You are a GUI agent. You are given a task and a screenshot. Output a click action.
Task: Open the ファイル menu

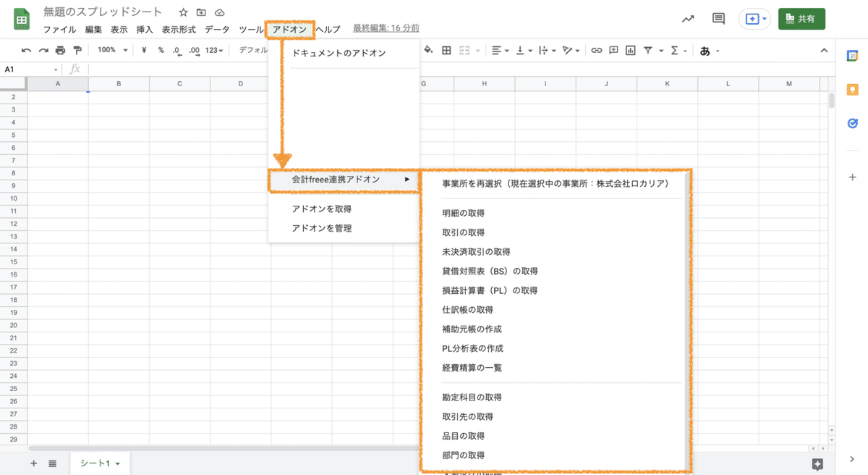(x=59, y=30)
